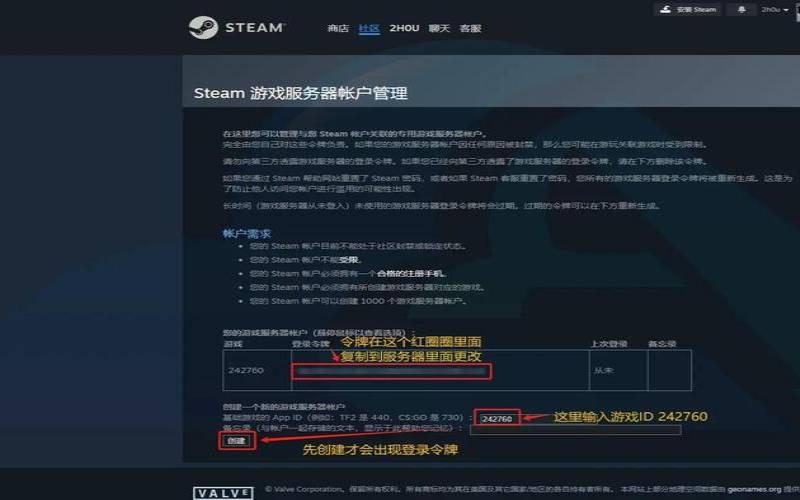Screen dimensions: 800x500
Task: Open the 社区 (Community) menu
Action: [x=369, y=28]
